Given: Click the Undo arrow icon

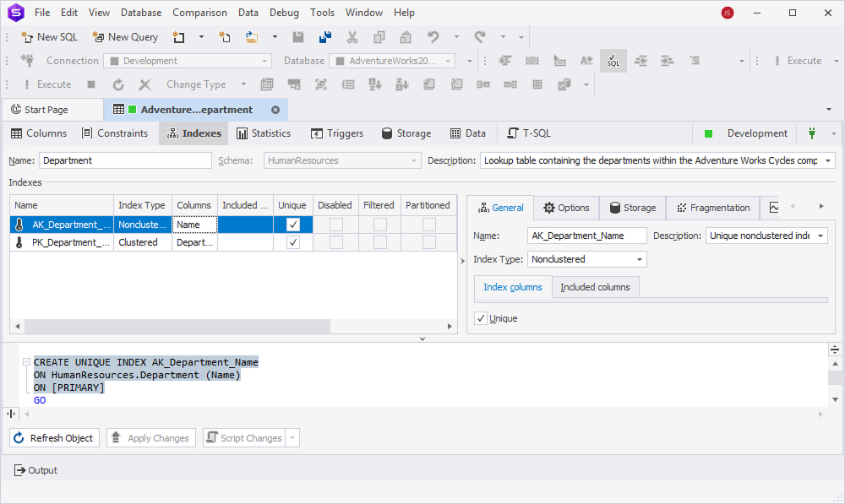Looking at the screenshot, I should [x=433, y=37].
